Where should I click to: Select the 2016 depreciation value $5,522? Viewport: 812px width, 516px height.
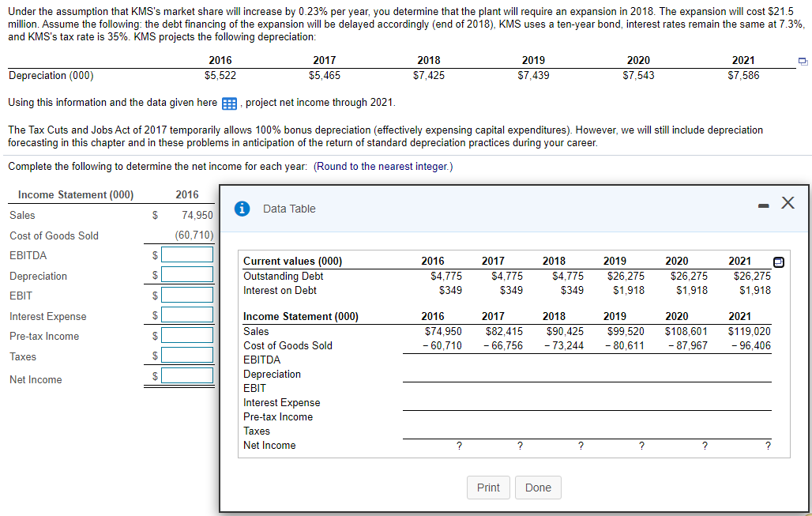[220, 76]
